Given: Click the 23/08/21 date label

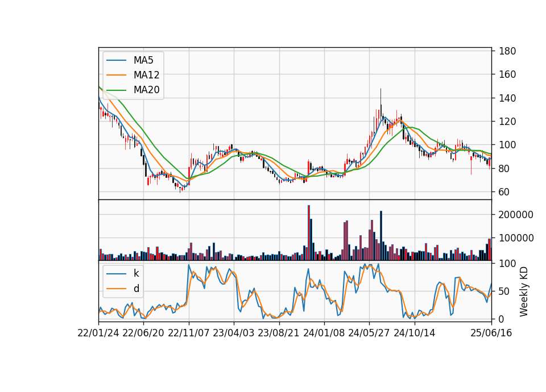Looking at the screenshot, I should pyautogui.click(x=279, y=333).
